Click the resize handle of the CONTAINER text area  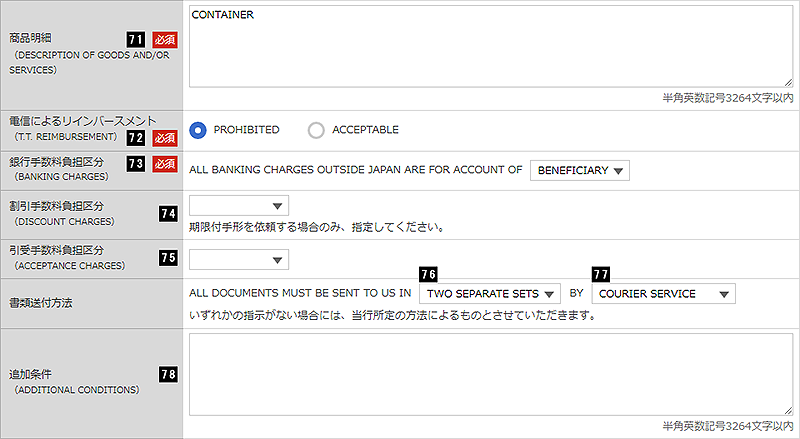tap(789, 82)
